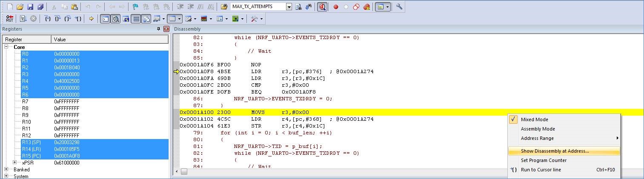Screen dimensions: 644x179
Task: Open Watch Windows dropdown arrow
Action: [163, 19]
